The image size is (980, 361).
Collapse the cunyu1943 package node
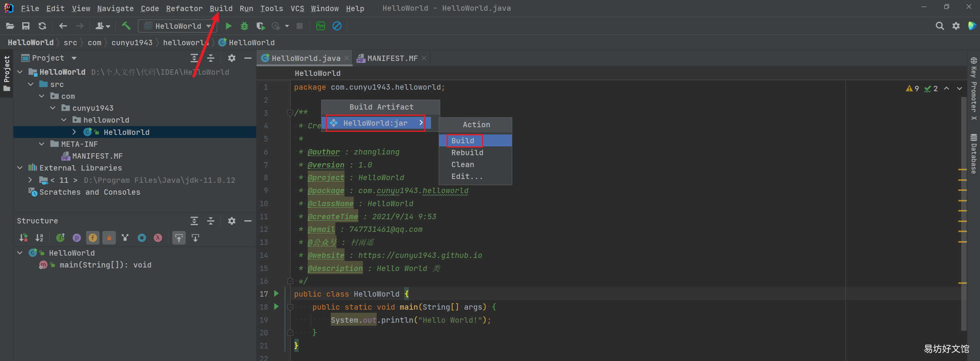[x=53, y=108]
